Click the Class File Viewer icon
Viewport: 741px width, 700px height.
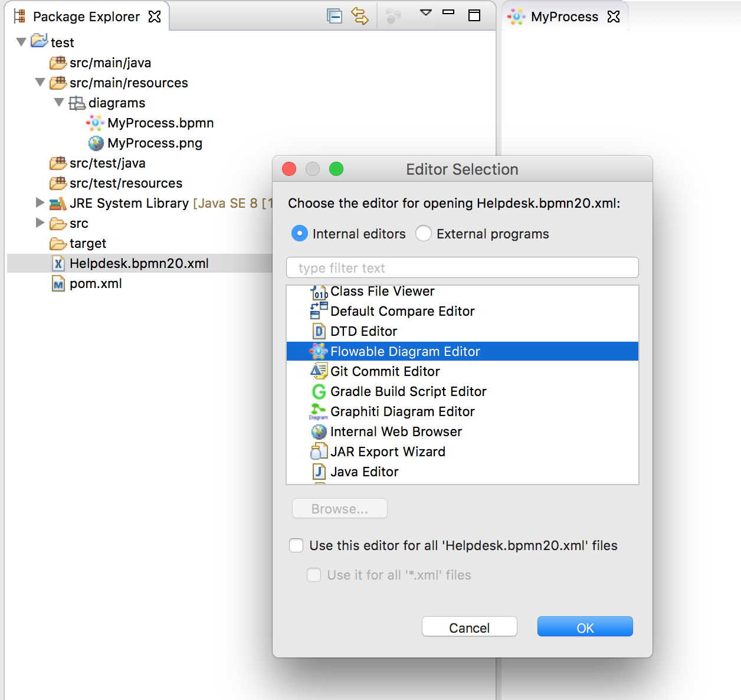coord(319,292)
